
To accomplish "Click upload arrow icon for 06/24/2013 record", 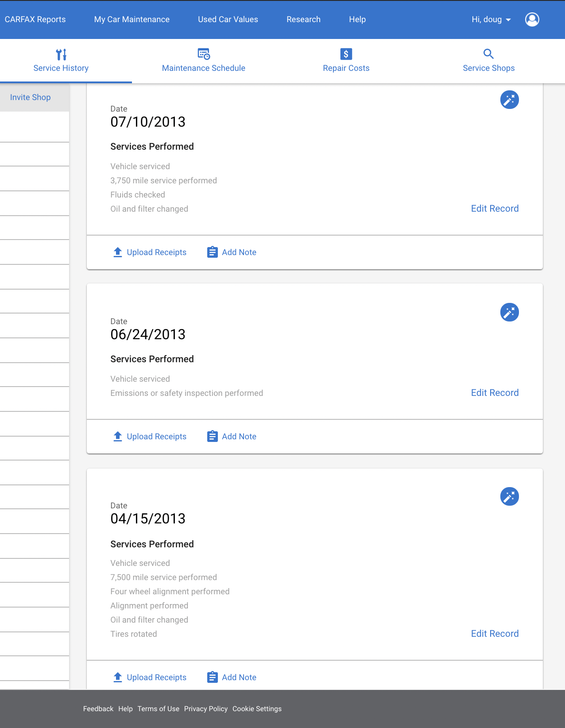I will 117,436.
